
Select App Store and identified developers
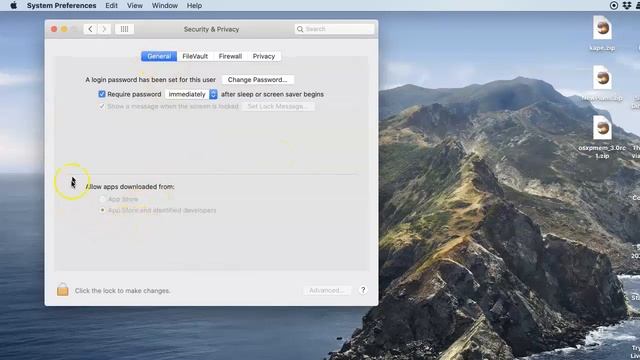[x=102, y=211]
